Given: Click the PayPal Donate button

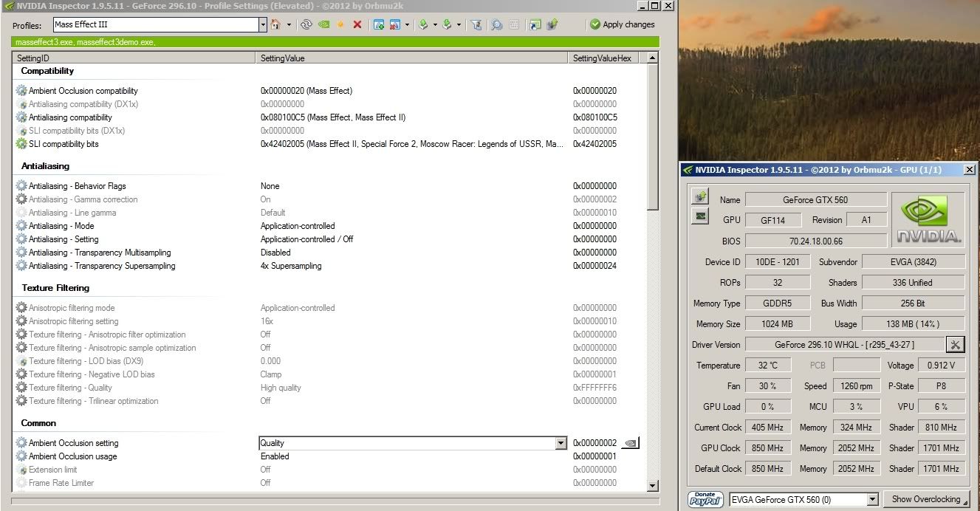Looking at the screenshot, I should coord(705,499).
